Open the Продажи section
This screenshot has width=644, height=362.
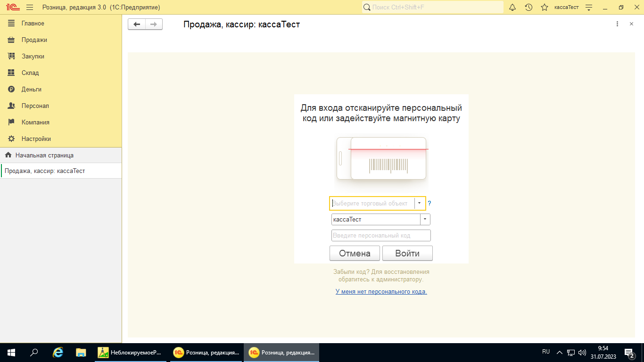click(34, 40)
